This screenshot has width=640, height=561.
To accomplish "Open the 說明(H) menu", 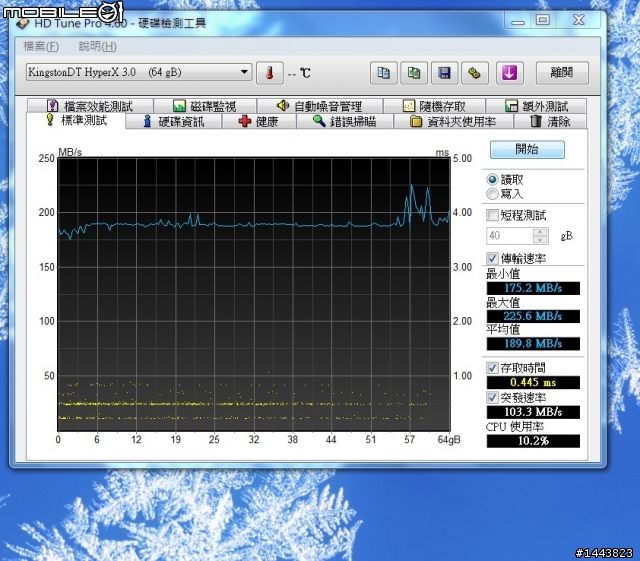I will coord(98,47).
